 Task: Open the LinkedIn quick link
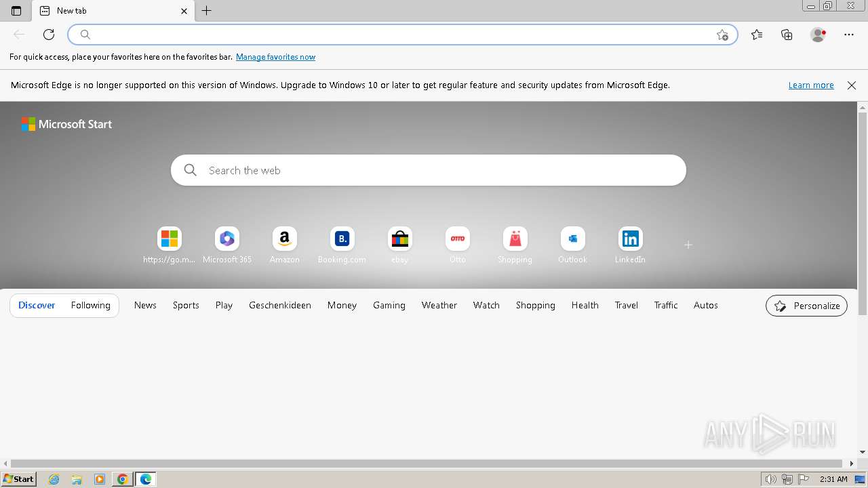(630, 245)
